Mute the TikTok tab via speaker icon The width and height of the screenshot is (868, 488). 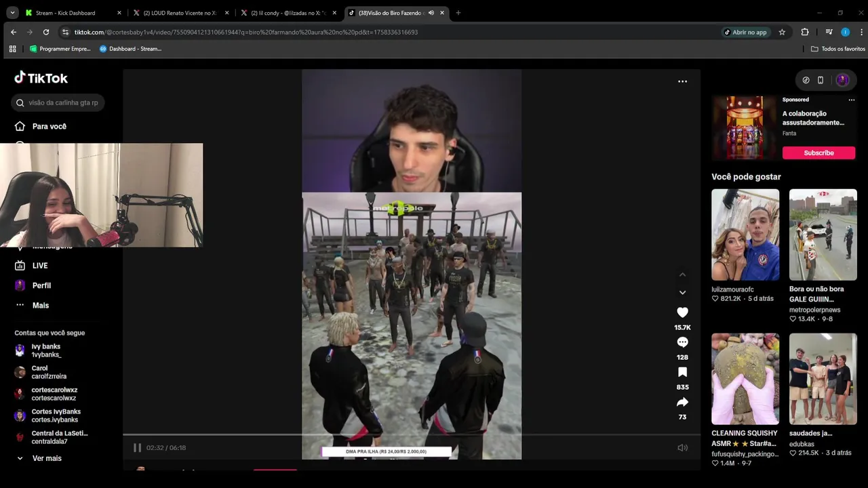432,13
